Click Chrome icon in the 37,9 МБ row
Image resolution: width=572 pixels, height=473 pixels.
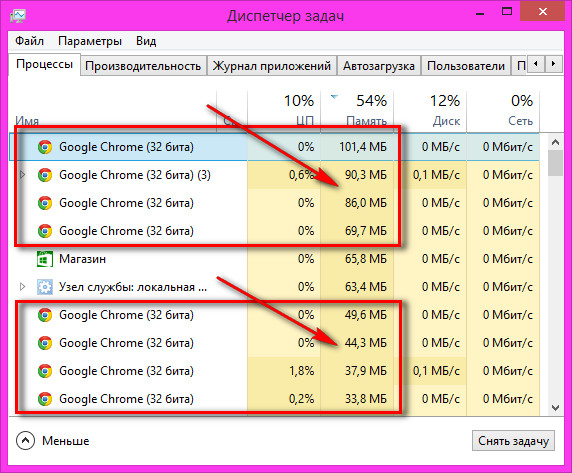45,371
